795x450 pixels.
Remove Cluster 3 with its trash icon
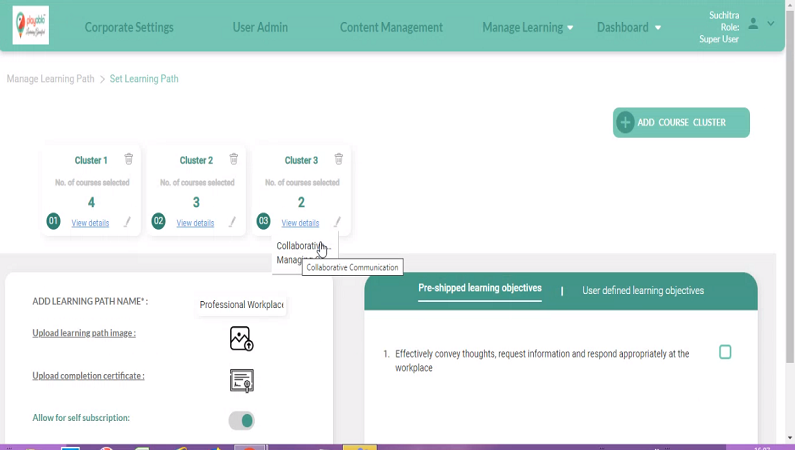pos(339,159)
